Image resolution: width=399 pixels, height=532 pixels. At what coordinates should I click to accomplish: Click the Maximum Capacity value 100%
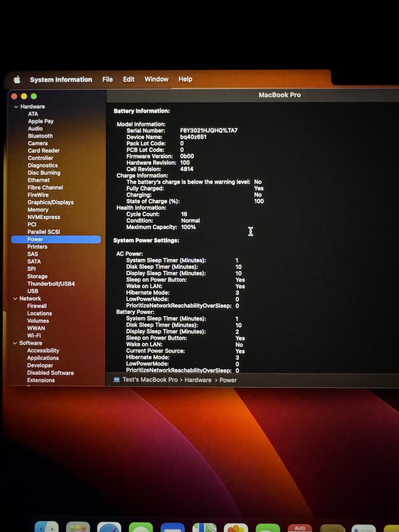[x=188, y=227]
